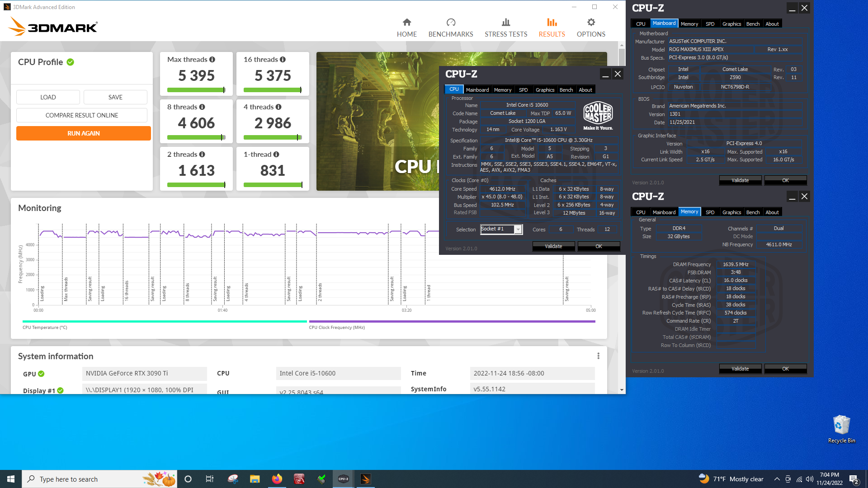Click the green check beside Display #1
Image resolution: width=868 pixels, height=488 pixels.
[61, 390]
